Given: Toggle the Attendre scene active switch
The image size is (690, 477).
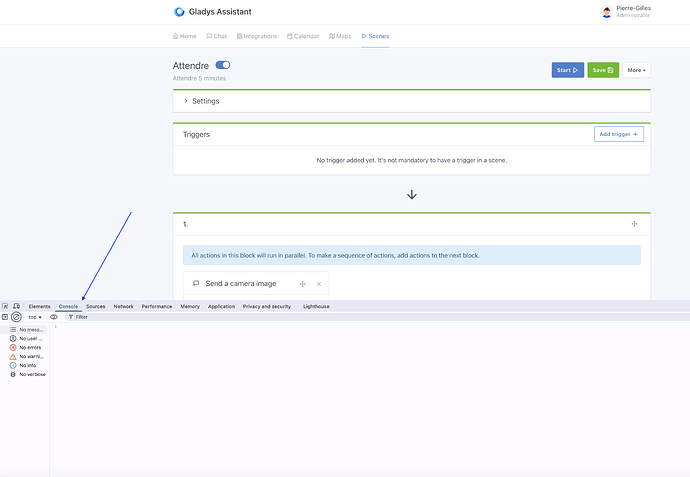Looking at the screenshot, I should [x=222, y=65].
